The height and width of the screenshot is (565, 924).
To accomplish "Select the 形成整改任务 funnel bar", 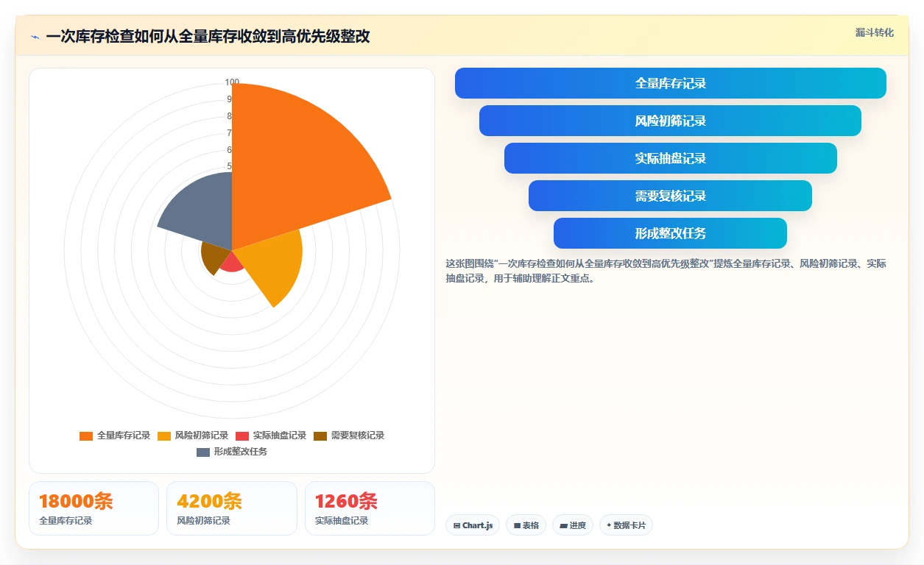I will pos(671,233).
